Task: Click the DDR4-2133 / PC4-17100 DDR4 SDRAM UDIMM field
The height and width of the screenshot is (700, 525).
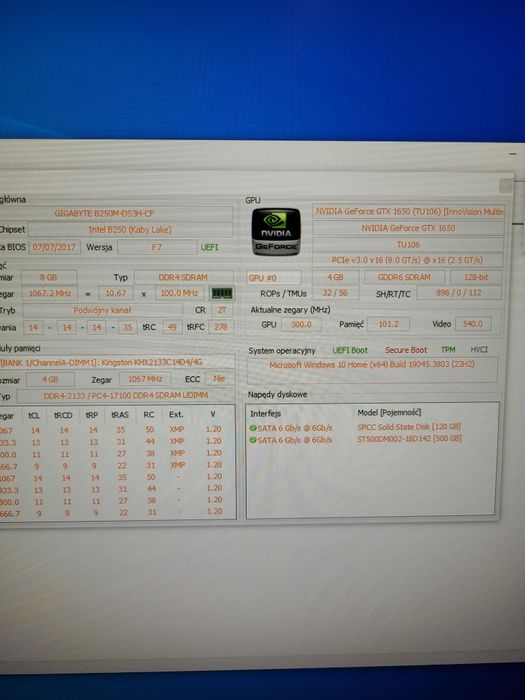Action: (x=125, y=396)
